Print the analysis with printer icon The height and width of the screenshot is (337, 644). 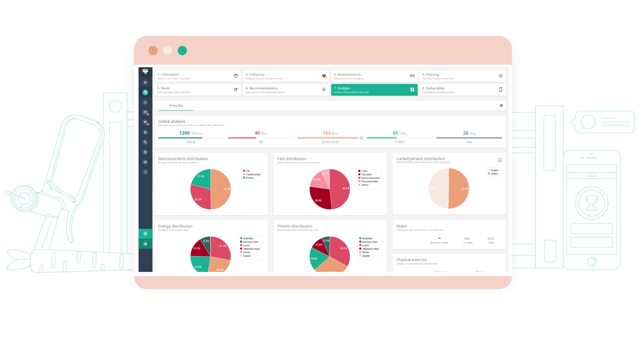[501, 105]
